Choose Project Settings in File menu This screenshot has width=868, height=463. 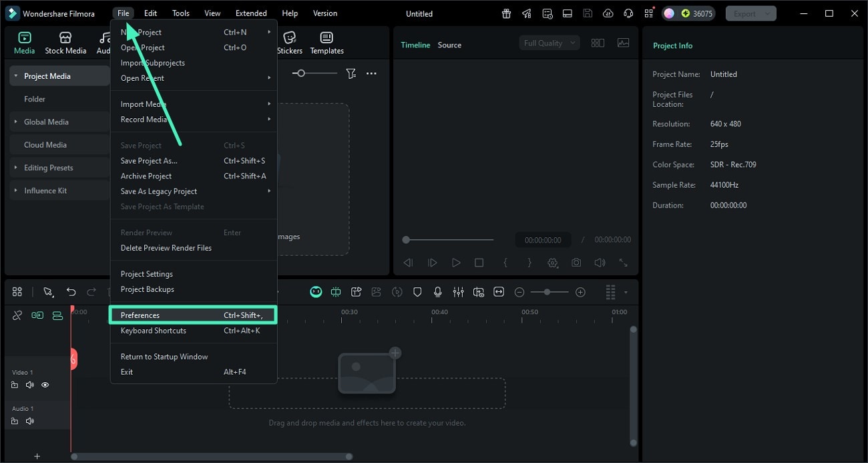coord(194,274)
